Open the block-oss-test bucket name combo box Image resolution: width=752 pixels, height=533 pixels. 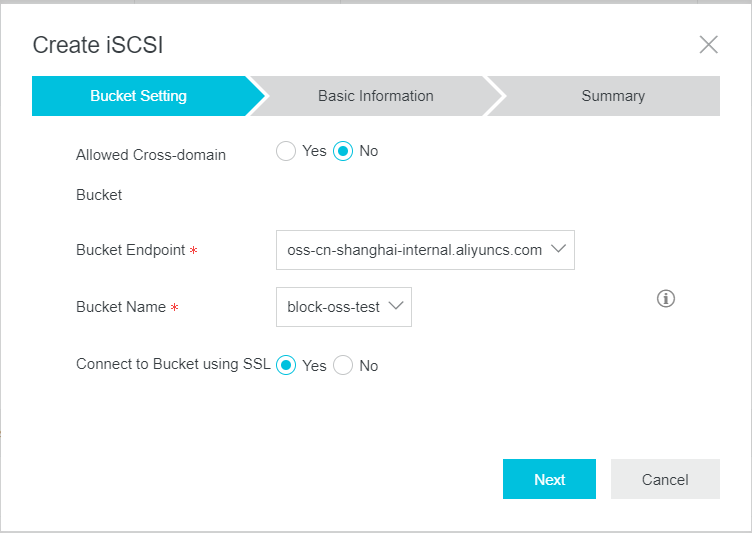click(344, 307)
